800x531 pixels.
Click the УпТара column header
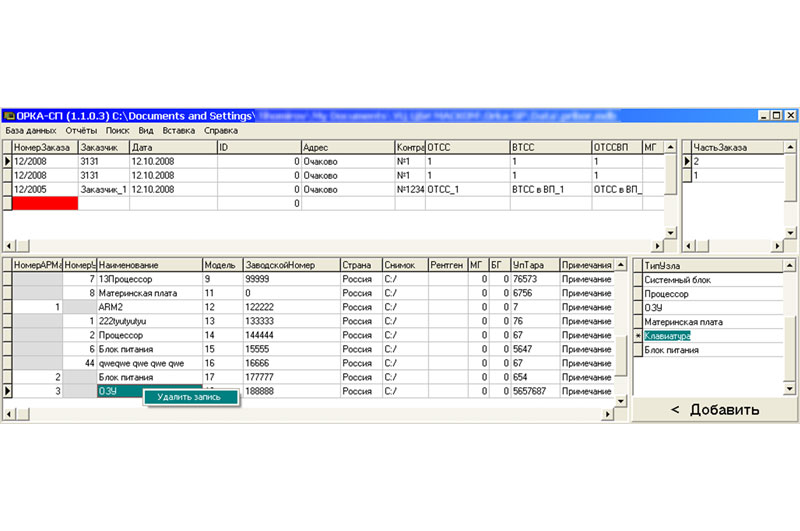point(535,265)
